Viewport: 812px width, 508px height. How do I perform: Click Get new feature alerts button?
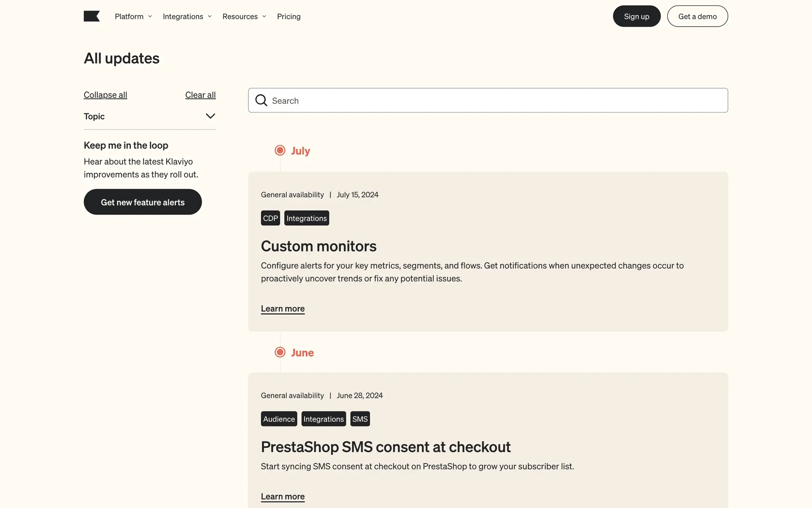143,202
